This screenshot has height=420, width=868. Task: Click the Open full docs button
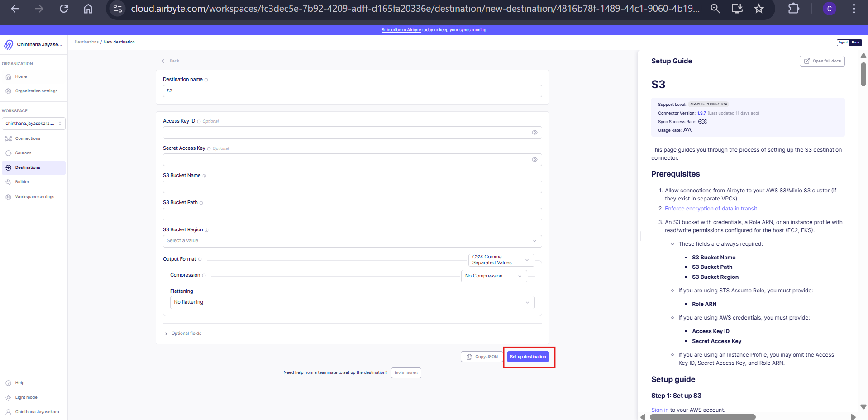click(x=822, y=61)
